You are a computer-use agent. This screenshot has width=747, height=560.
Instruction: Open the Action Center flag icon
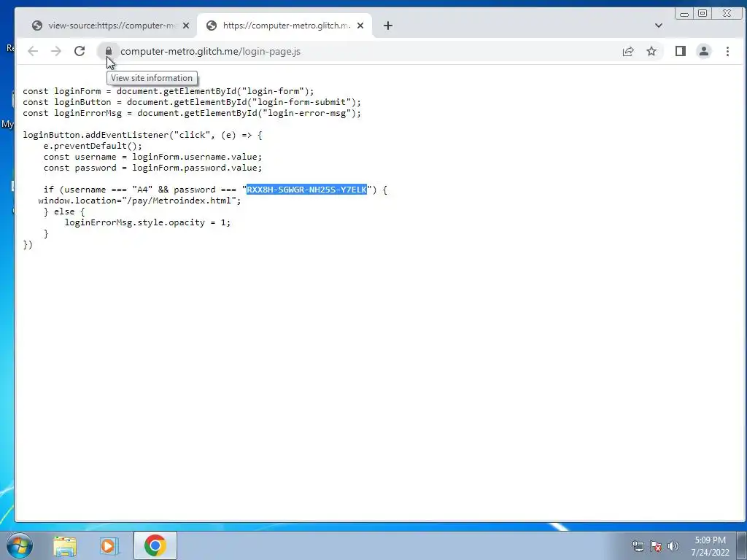coord(656,546)
